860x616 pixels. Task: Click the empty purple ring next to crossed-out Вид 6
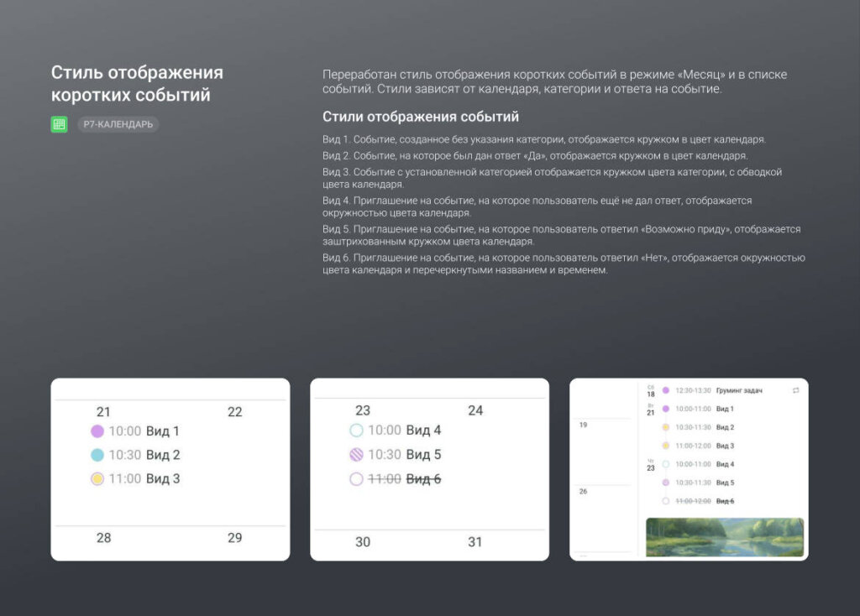pos(356,479)
